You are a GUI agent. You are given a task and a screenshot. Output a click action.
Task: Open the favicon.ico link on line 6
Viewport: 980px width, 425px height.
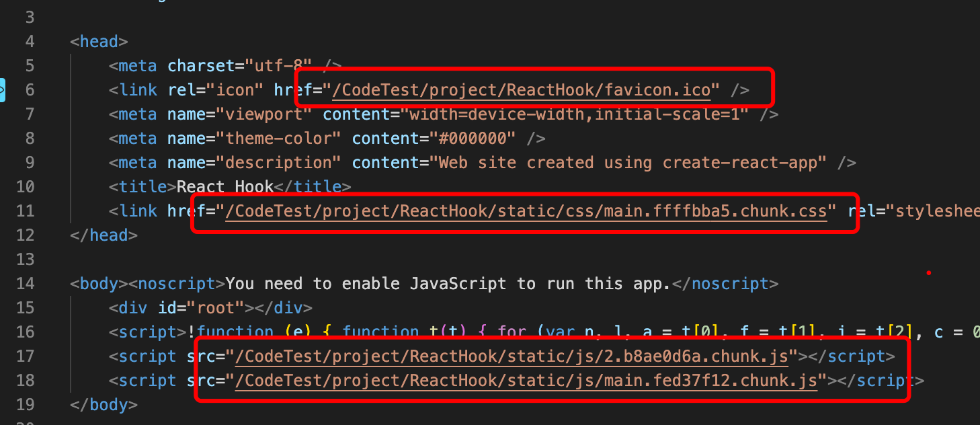pyautogui.click(x=523, y=89)
